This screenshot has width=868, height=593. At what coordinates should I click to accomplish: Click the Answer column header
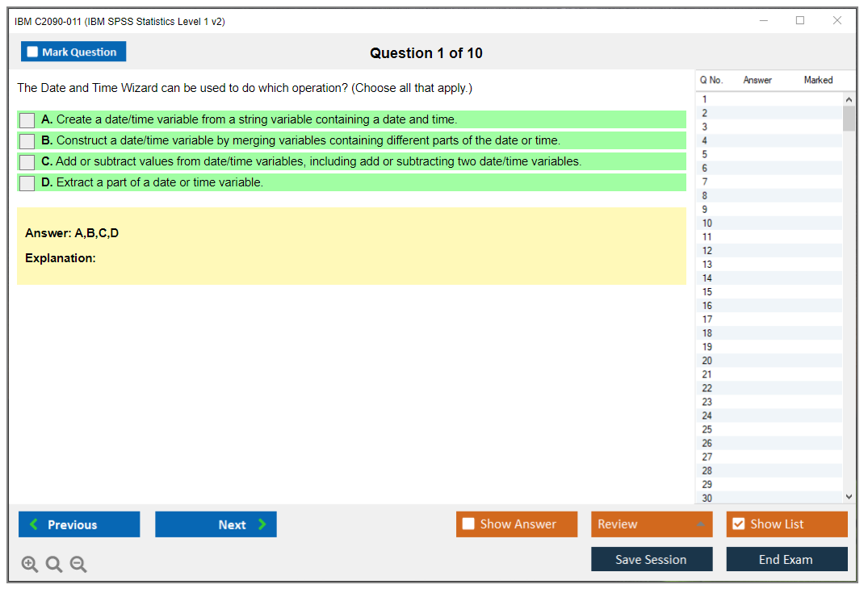coord(757,80)
